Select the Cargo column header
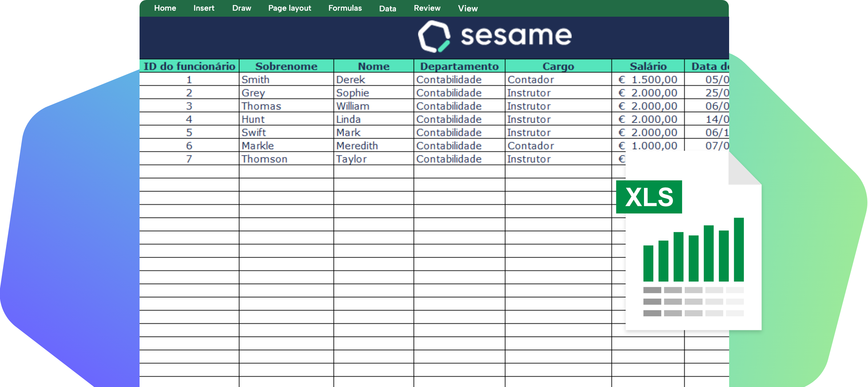 558,66
